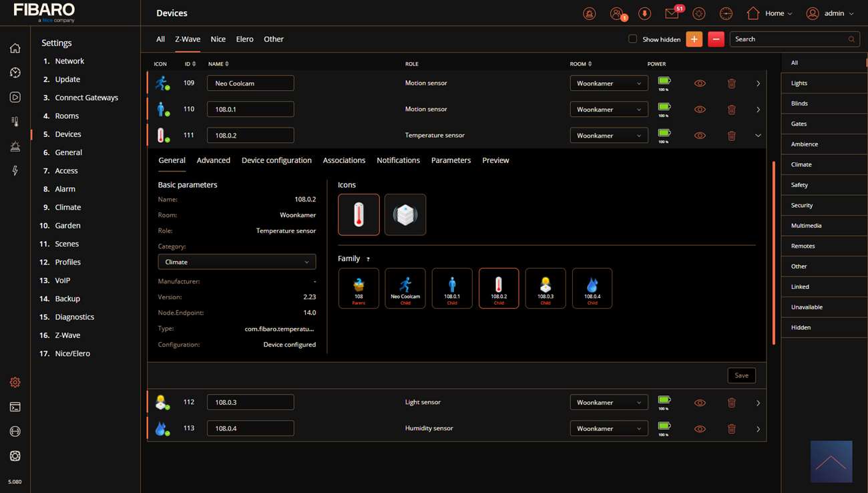Select the alternate sensor cube icon
The width and height of the screenshot is (868, 493).
[405, 214]
